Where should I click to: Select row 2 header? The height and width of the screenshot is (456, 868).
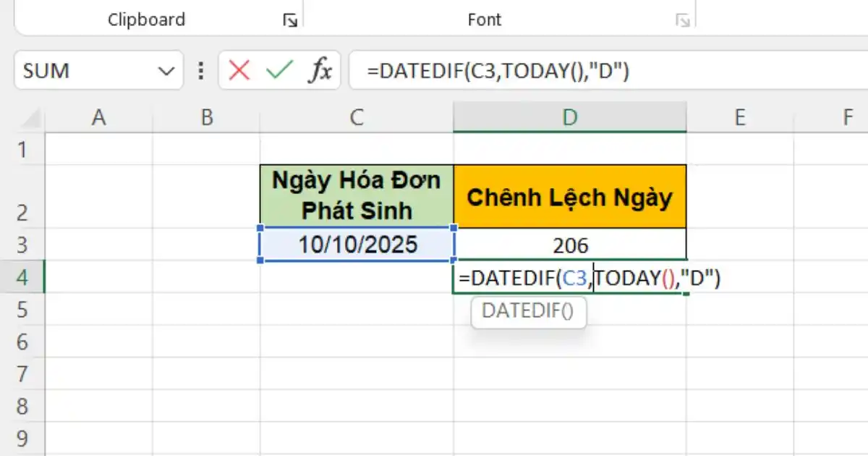pos(22,196)
